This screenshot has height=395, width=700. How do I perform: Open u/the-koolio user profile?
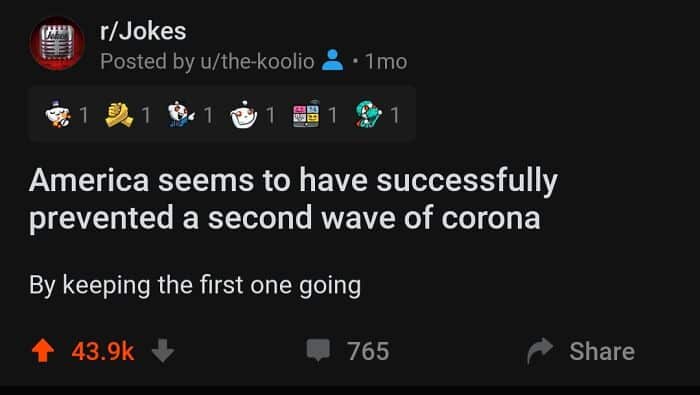tap(256, 61)
